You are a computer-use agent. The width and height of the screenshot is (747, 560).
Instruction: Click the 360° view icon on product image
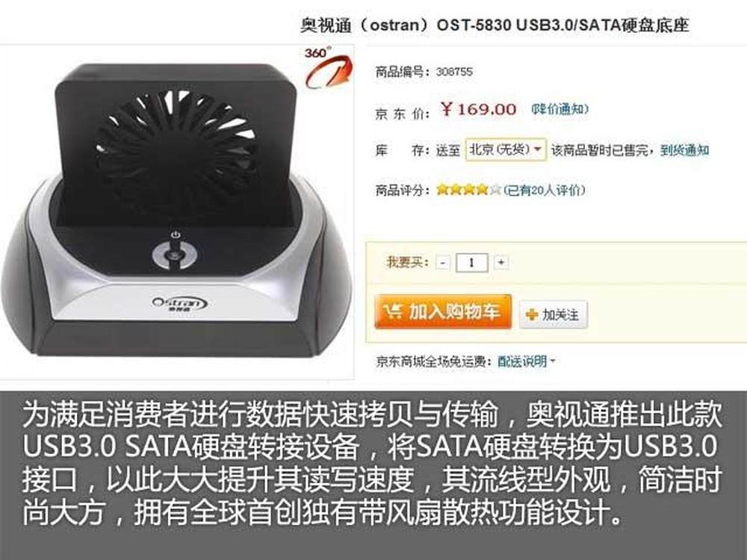pyautogui.click(x=329, y=68)
